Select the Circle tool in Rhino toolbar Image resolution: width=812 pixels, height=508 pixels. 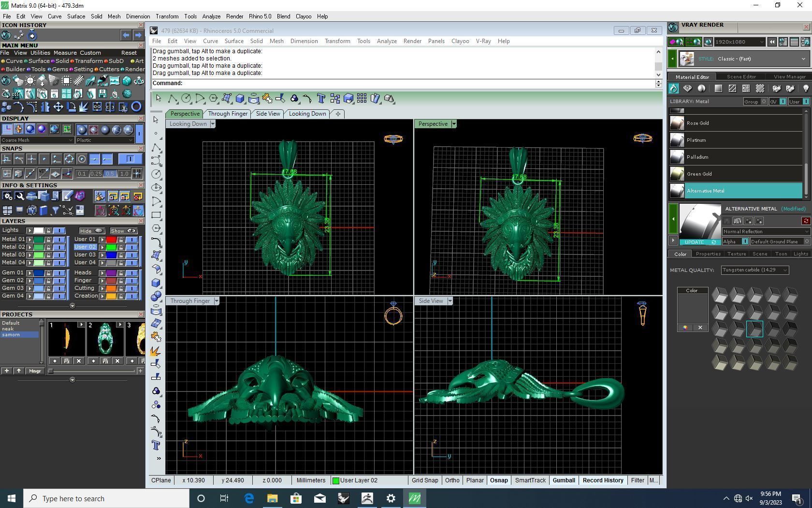186,99
